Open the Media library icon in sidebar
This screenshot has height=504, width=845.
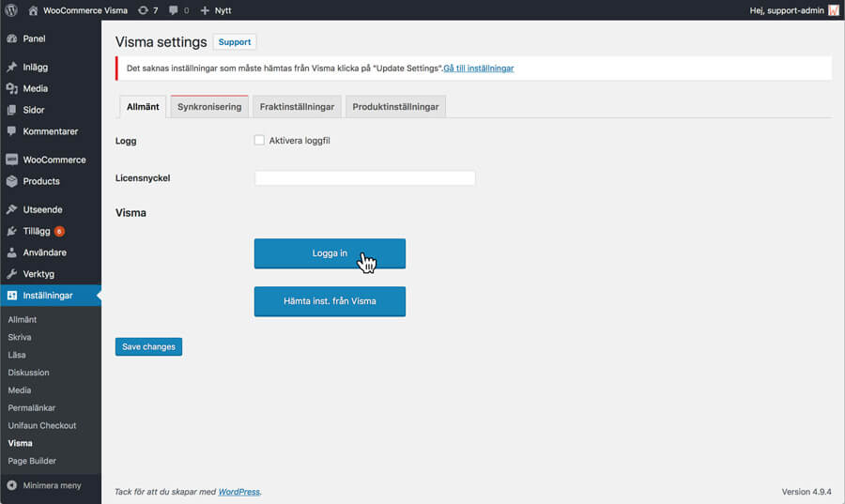[12, 89]
